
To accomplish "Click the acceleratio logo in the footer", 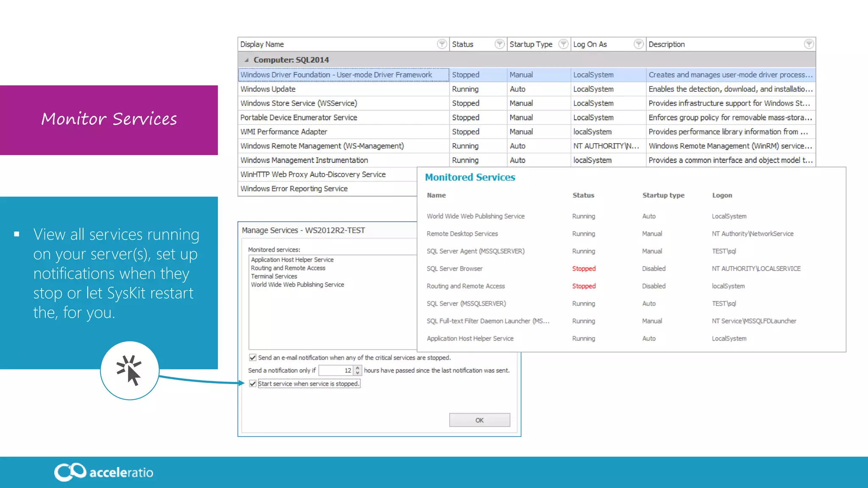I will tap(104, 472).
